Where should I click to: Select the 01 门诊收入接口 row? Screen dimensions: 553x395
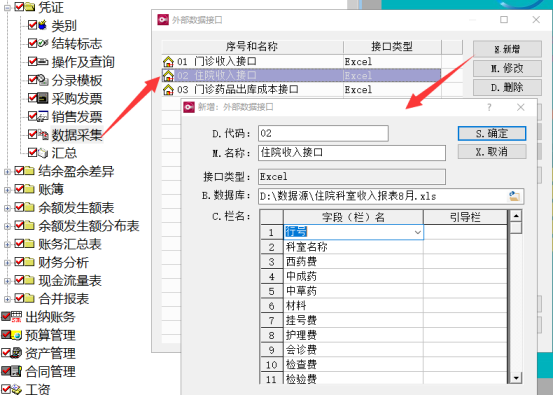coord(302,62)
